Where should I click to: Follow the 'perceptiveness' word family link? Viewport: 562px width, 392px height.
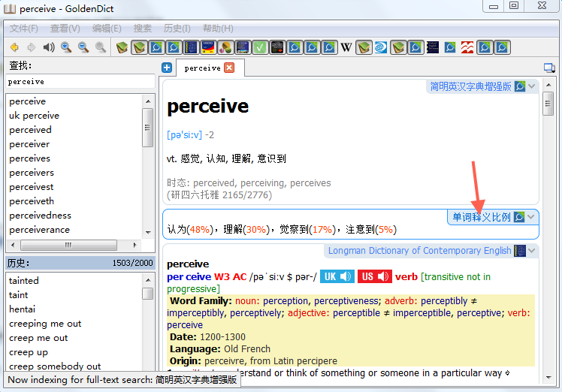pos(347,301)
